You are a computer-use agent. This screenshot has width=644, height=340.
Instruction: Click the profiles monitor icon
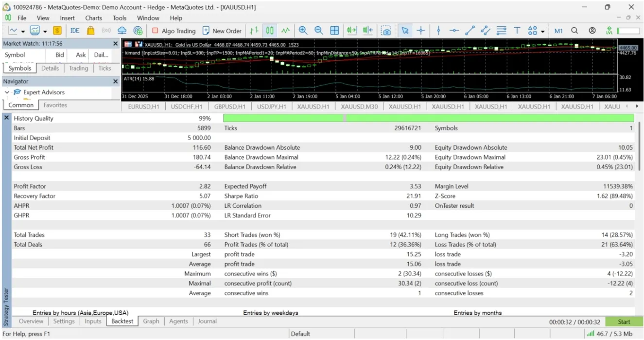[35, 31]
